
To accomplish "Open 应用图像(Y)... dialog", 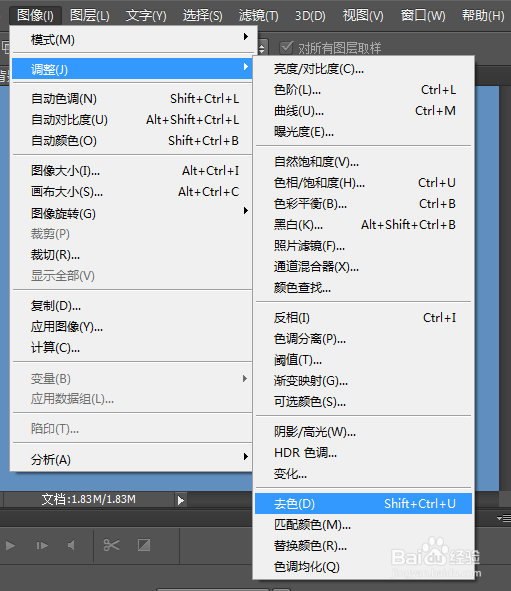I will coord(132,326).
